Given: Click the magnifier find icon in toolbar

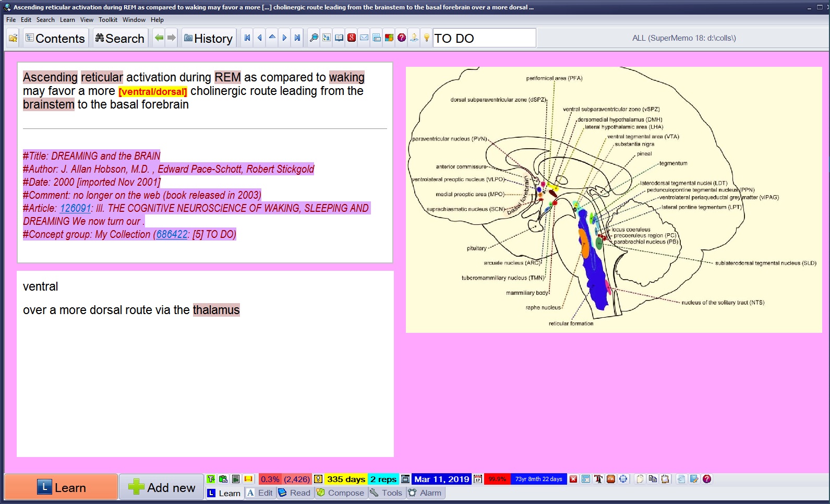Looking at the screenshot, I should 314,38.
